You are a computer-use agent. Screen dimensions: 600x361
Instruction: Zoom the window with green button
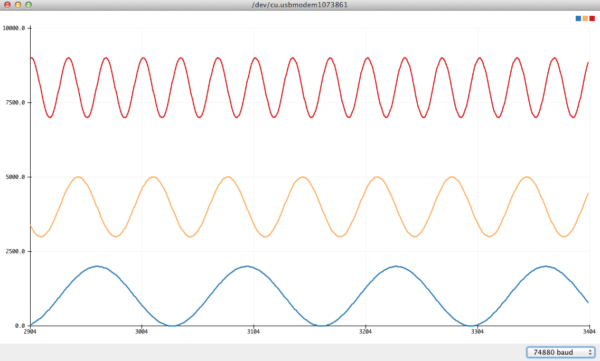28,5
